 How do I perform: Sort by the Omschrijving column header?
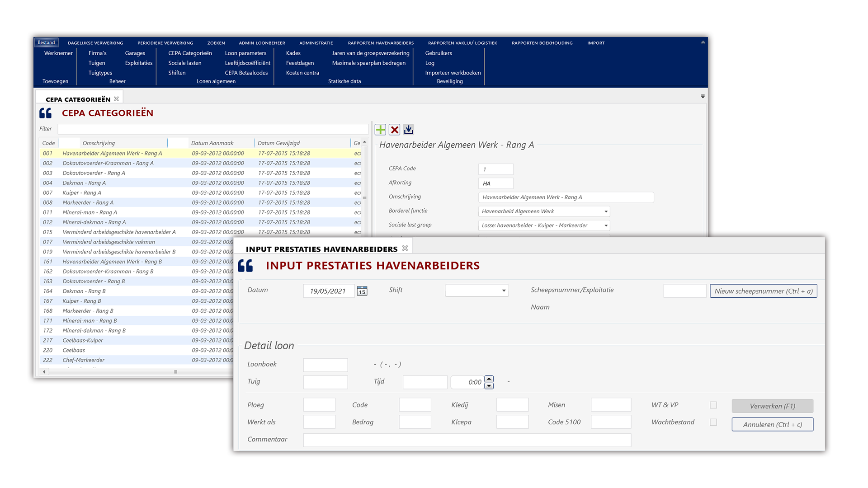[99, 143]
